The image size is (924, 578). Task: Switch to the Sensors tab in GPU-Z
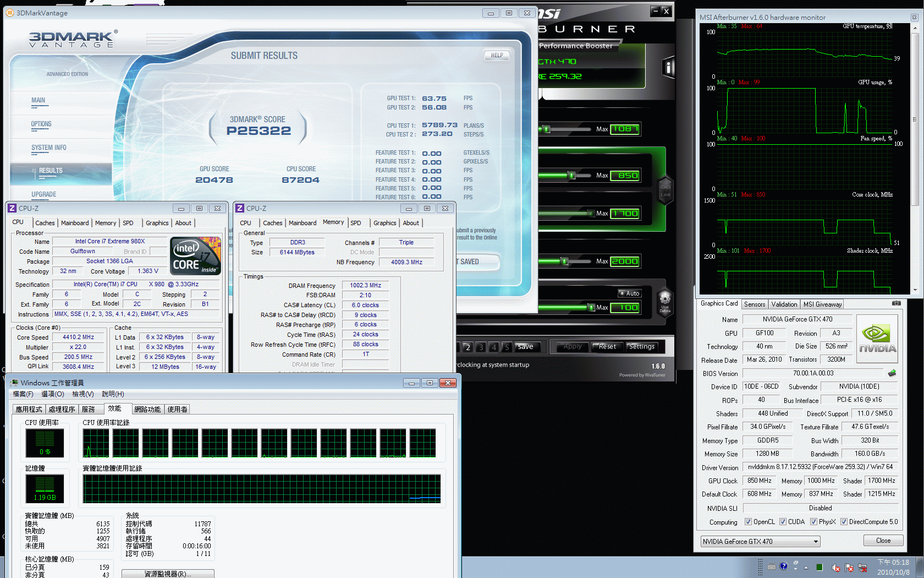coord(755,304)
